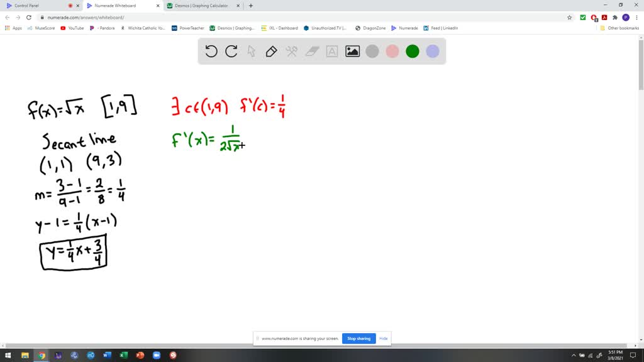Screen dimensions: 644x362
Task: Expand the Other bookmarks menu
Action: tap(621, 28)
